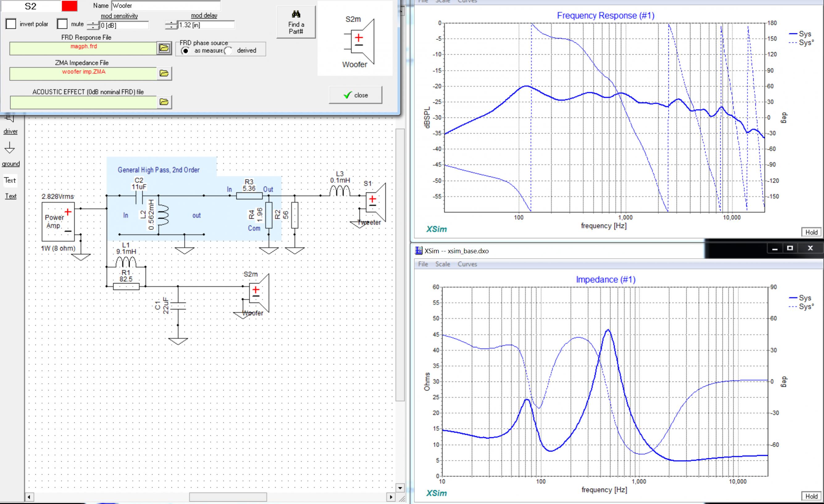The width and height of the screenshot is (824, 504).
Task: Click Sys° phase legend in Impedance graph
Action: 801,306
